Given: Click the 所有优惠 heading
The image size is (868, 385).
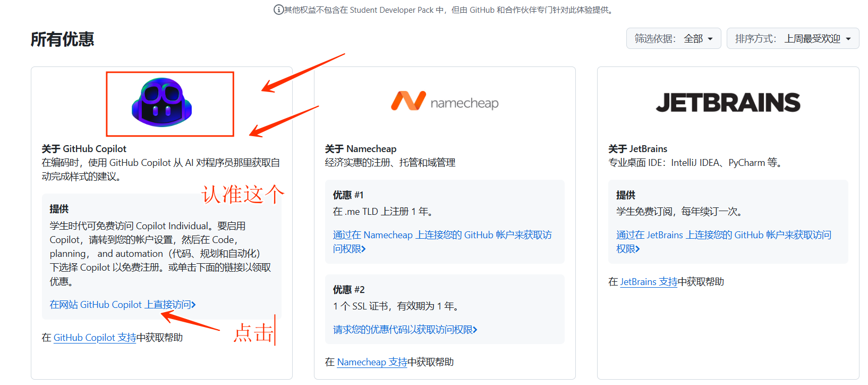Looking at the screenshot, I should pyautogui.click(x=62, y=39).
